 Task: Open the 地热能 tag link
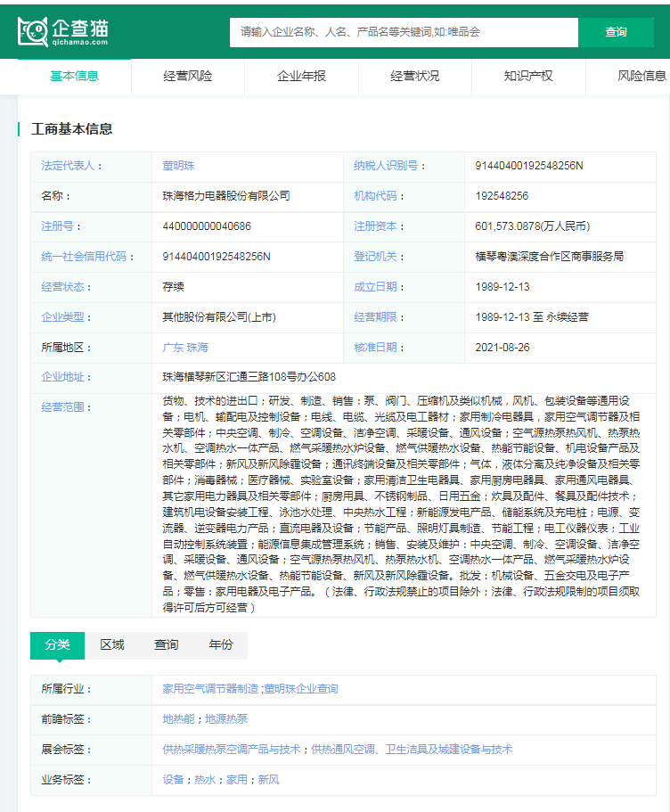178,718
